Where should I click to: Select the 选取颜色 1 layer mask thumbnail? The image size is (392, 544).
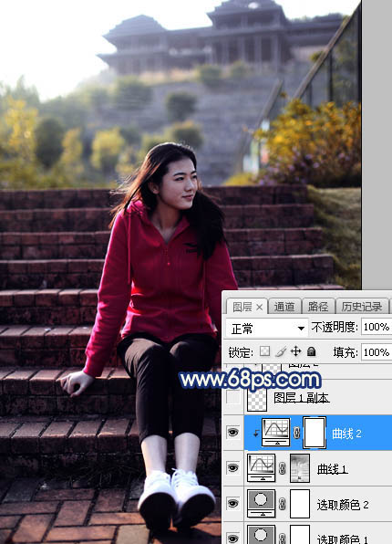[300, 535]
